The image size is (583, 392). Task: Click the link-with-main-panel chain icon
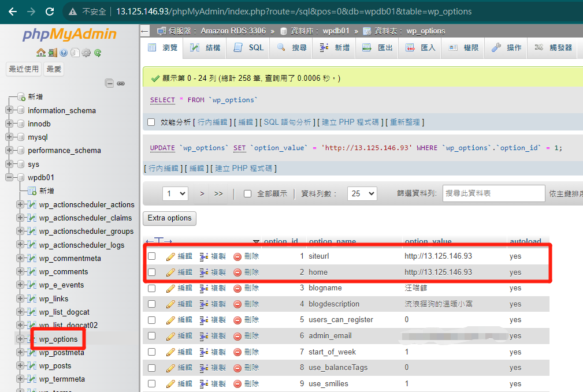coord(121,83)
